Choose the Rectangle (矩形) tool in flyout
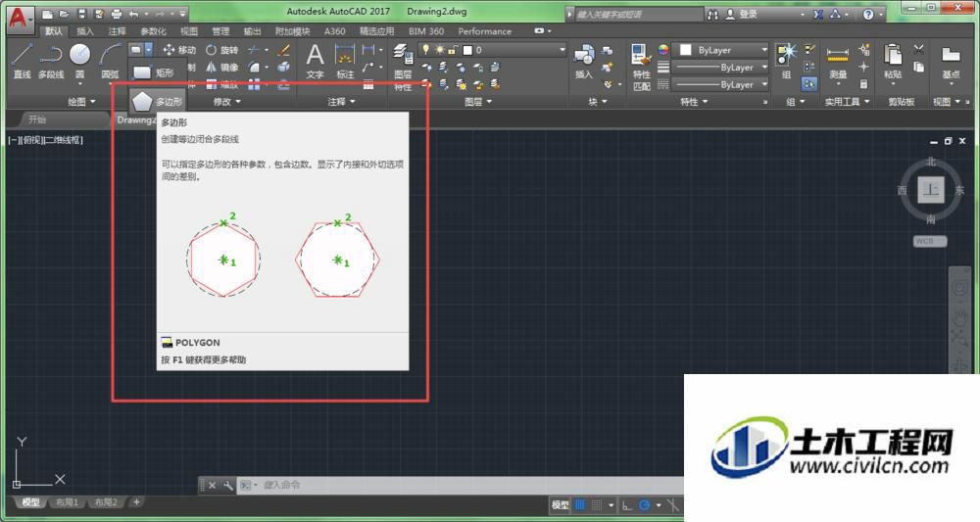 pos(154,73)
